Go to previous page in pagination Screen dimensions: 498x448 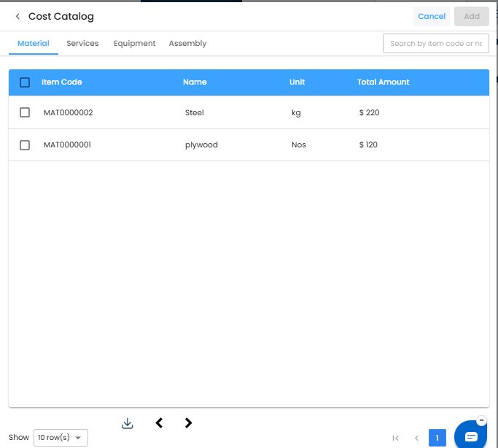tap(416, 439)
